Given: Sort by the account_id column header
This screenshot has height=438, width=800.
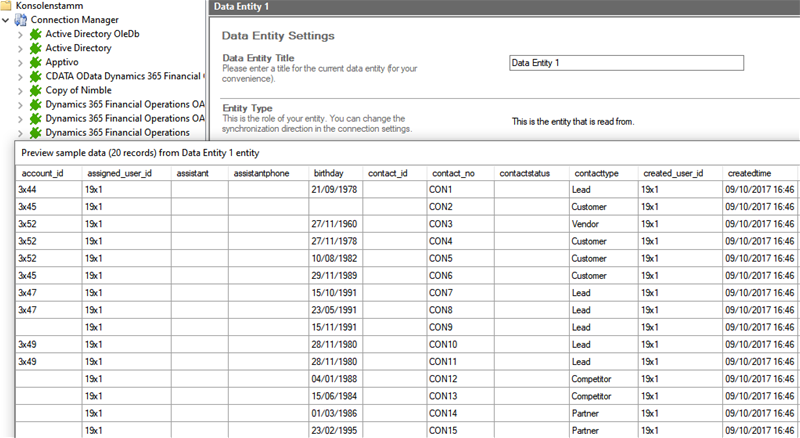Looking at the screenshot, I should coord(43,173).
